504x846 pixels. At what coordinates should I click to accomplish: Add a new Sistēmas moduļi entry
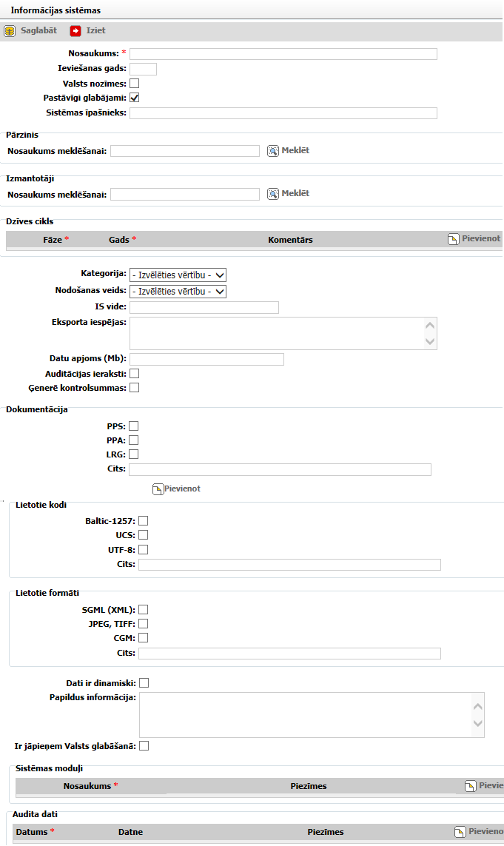(x=470, y=786)
